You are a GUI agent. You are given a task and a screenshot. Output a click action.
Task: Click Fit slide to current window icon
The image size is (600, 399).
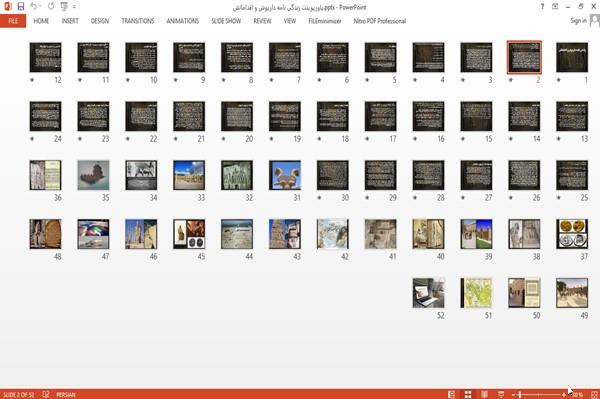tap(594, 394)
